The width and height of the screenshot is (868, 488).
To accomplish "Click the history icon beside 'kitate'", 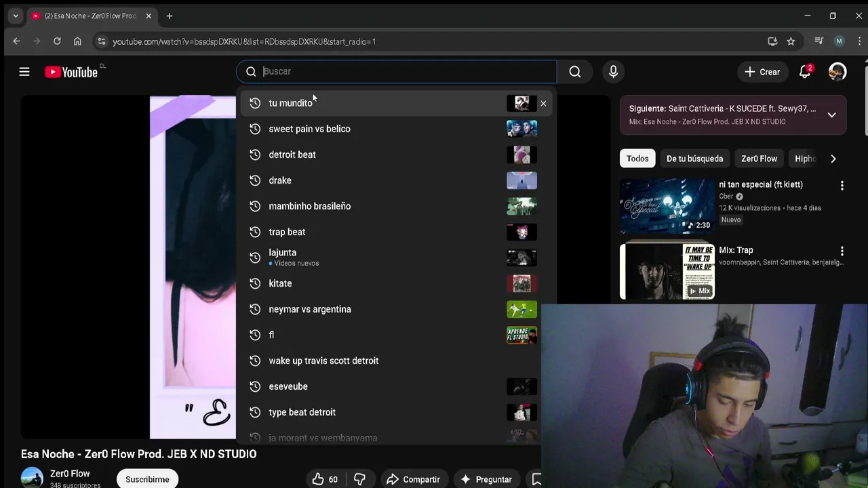I will (x=255, y=283).
